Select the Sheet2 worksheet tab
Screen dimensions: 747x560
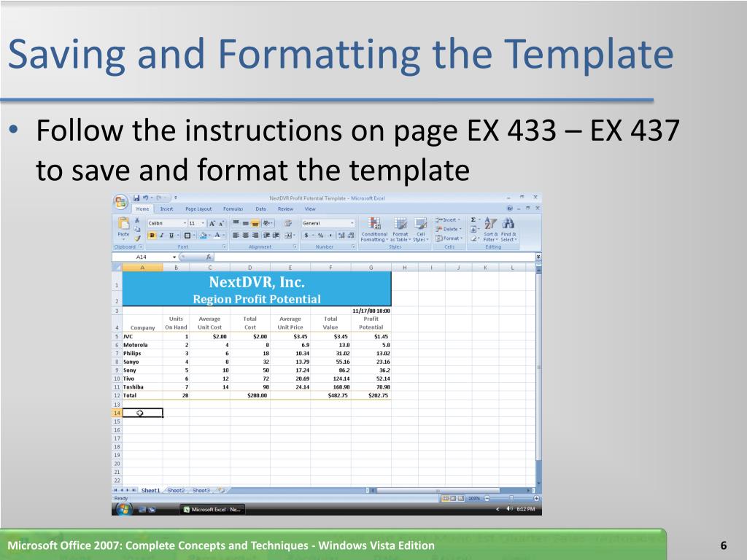tap(176, 491)
